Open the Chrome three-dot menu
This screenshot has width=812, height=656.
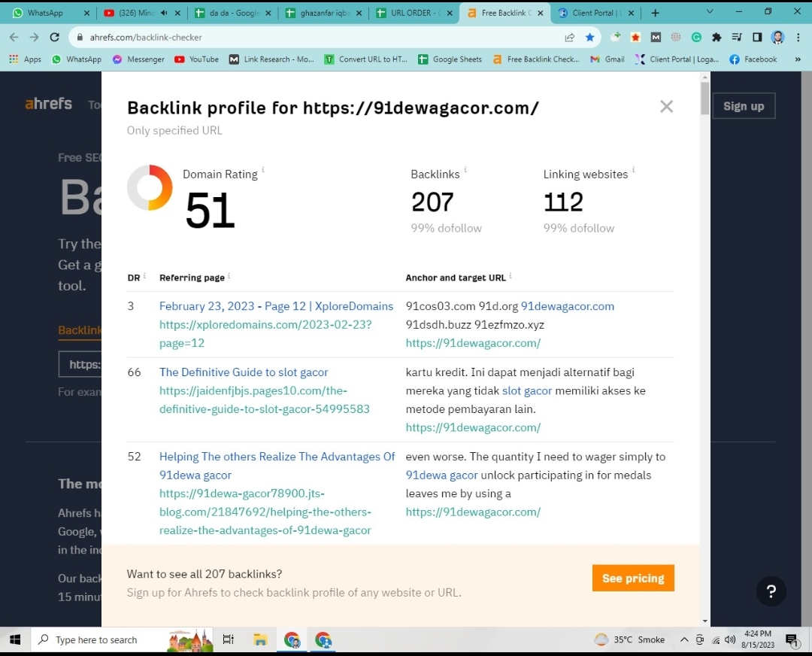(798, 37)
